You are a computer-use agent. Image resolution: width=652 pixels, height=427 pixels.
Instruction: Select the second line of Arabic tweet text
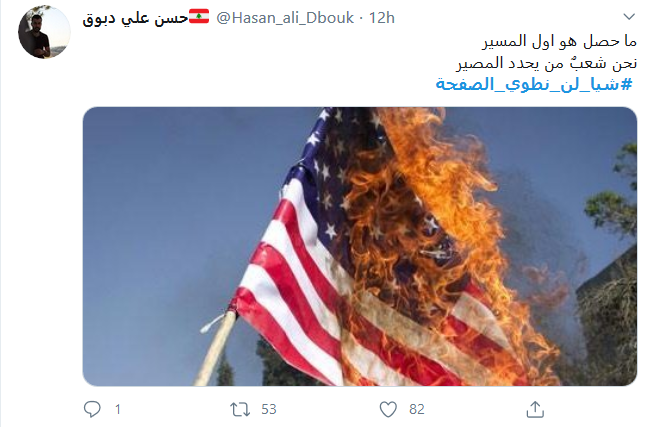pos(546,63)
